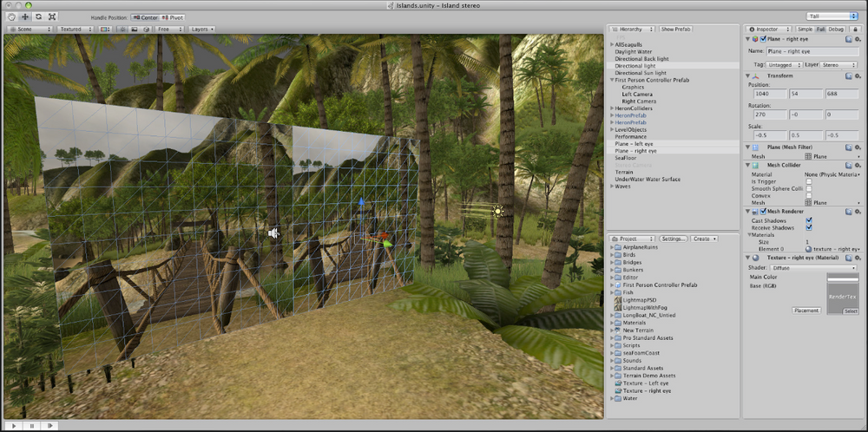This screenshot has width=868, height=432.
Task: Open the Transform component gear menu
Action: pos(858,75)
